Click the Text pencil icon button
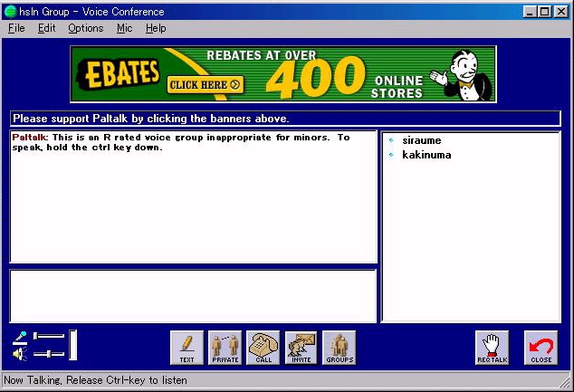The width and height of the screenshot is (574, 392). [187, 347]
